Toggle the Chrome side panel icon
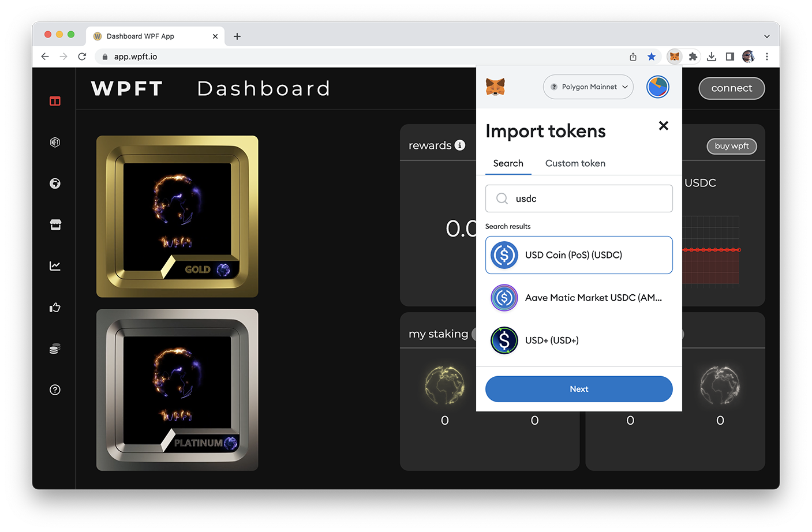This screenshot has height=532, width=812. coord(730,56)
